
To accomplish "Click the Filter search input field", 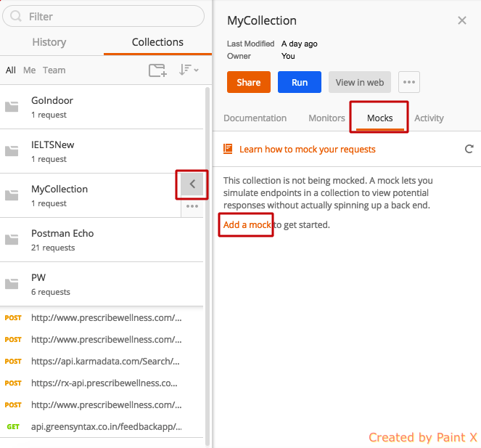I will pyautogui.click(x=109, y=16).
